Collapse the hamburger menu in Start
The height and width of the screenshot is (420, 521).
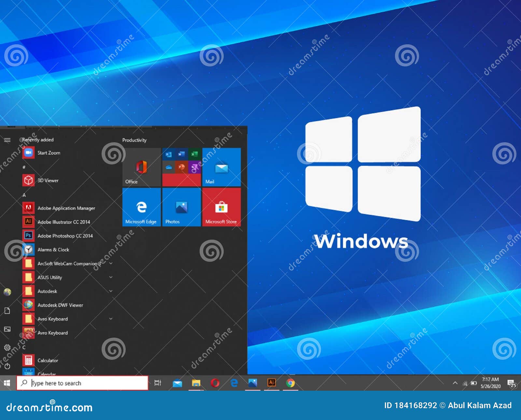click(7, 140)
